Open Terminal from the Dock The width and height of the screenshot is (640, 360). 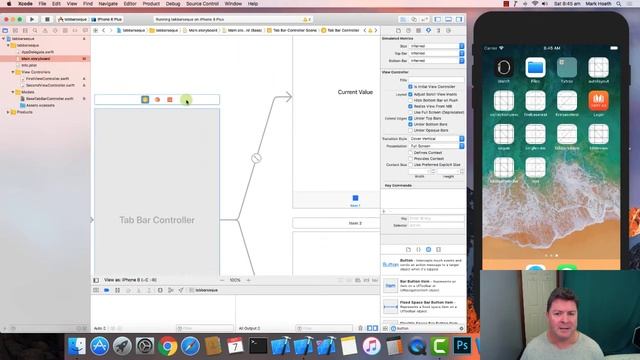click(x=258, y=346)
